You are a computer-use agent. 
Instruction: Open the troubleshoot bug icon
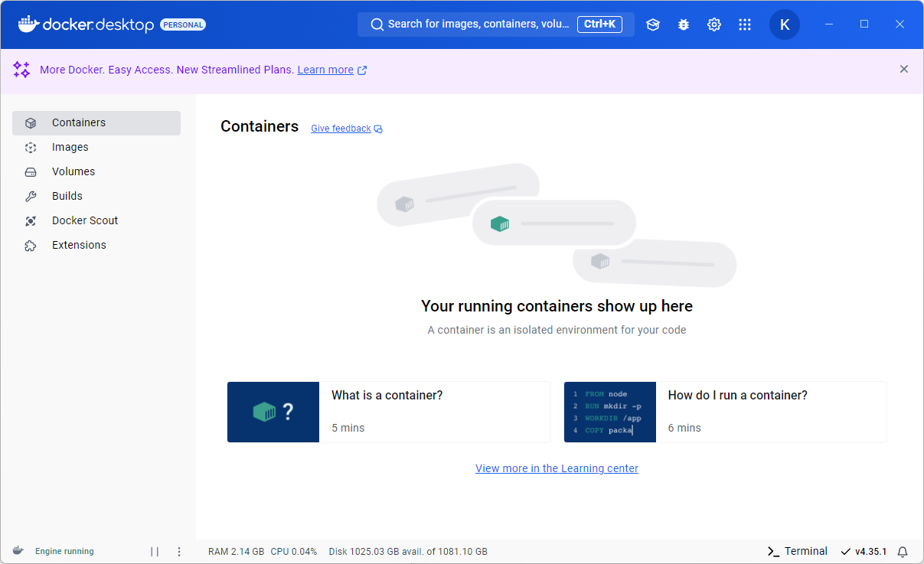[x=684, y=24]
